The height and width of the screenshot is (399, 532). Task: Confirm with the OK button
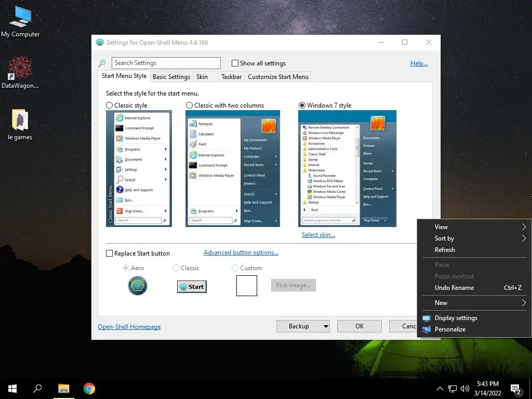(x=360, y=326)
